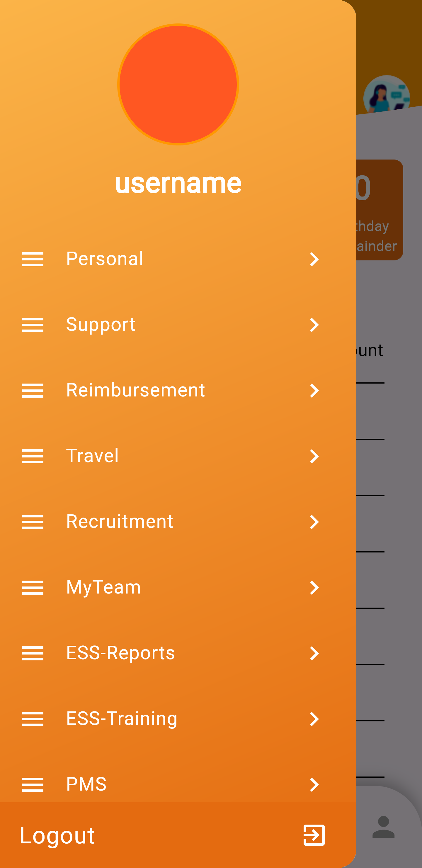
Task: Click the list icon next to Travel
Action: pyautogui.click(x=33, y=456)
